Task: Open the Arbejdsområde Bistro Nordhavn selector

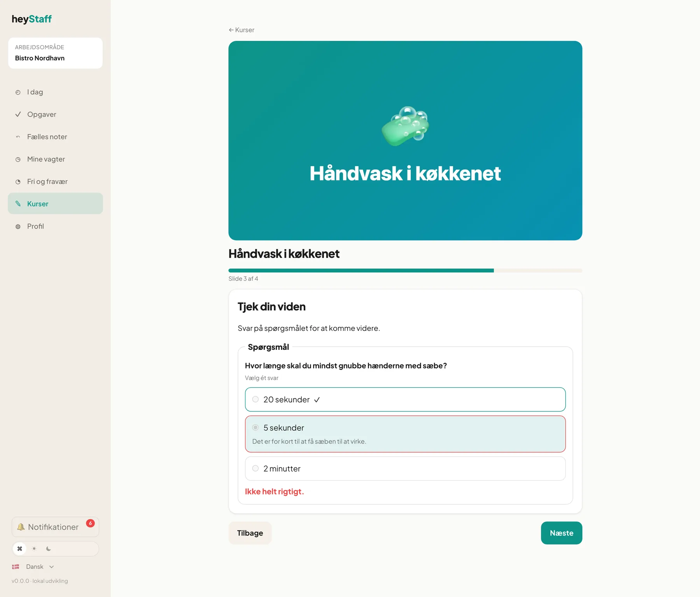Action: click(x=55, y=53)
